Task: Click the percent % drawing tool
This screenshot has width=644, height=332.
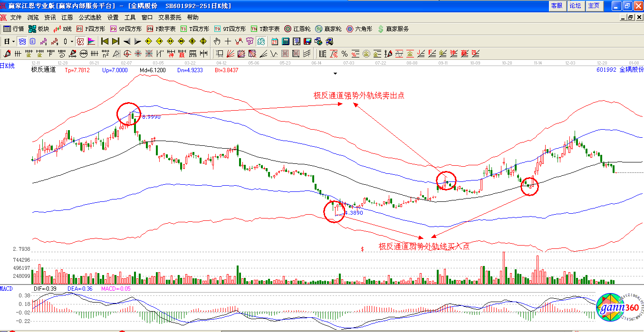Action: 344,53
